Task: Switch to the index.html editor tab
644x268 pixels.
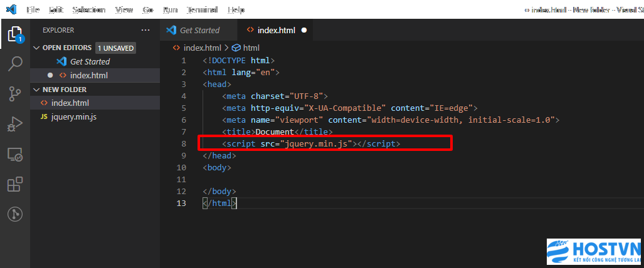Action: click(275, 30)
